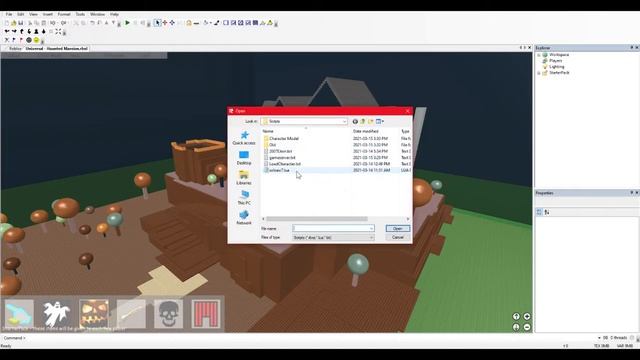640x360 pixels.
Task: Click the Open folder toolbar icon
Action: coord(13,23)
